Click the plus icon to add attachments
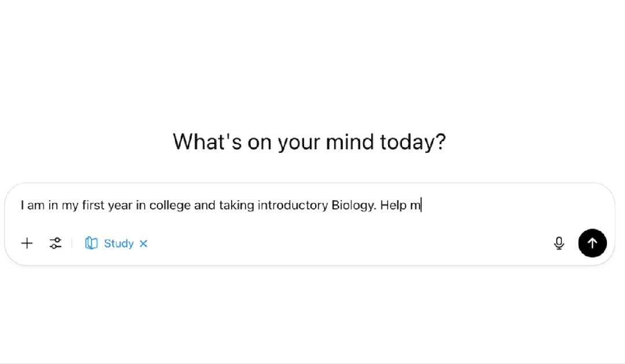 [27, 244]
